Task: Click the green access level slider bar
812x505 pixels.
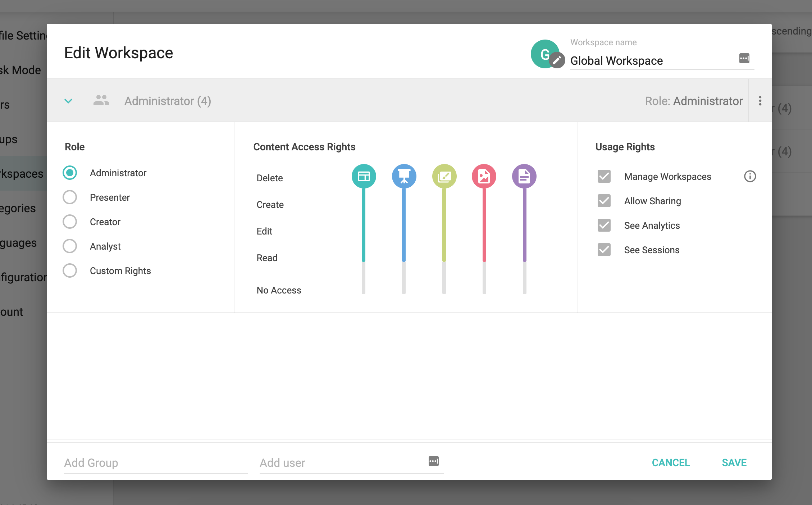Action: pyautogui.click(x=444, y=241)
